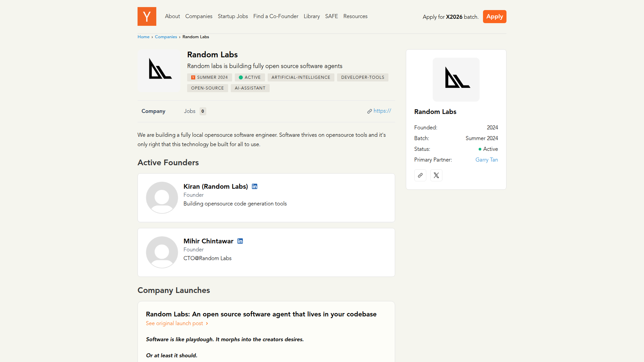Click the Y Combinator logo

pyautogui.click(x=147, y=16)
